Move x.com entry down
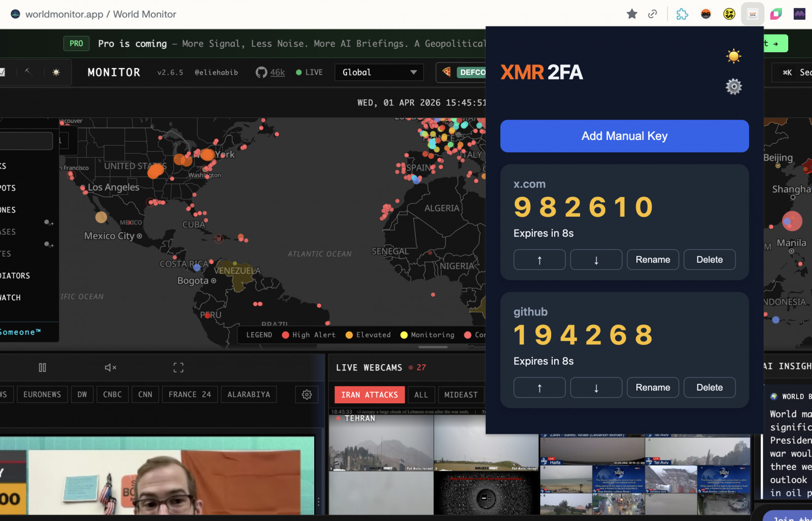812x521 pixels. click(x=596, y=260)
